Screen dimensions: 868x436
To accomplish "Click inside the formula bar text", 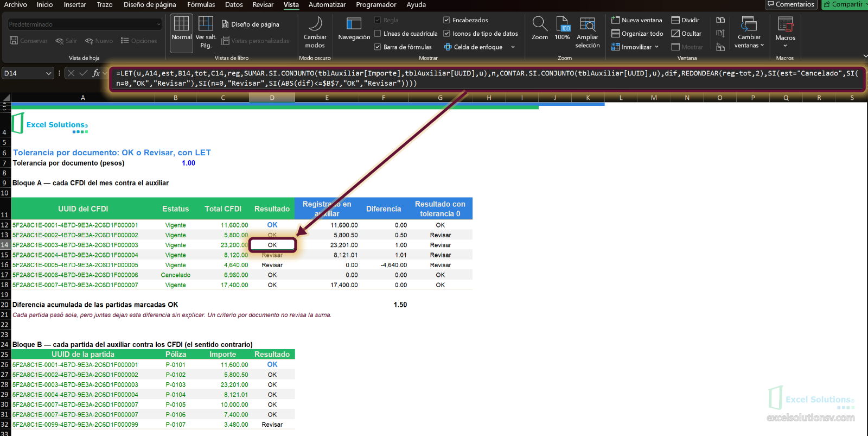I will pos(487,78).
